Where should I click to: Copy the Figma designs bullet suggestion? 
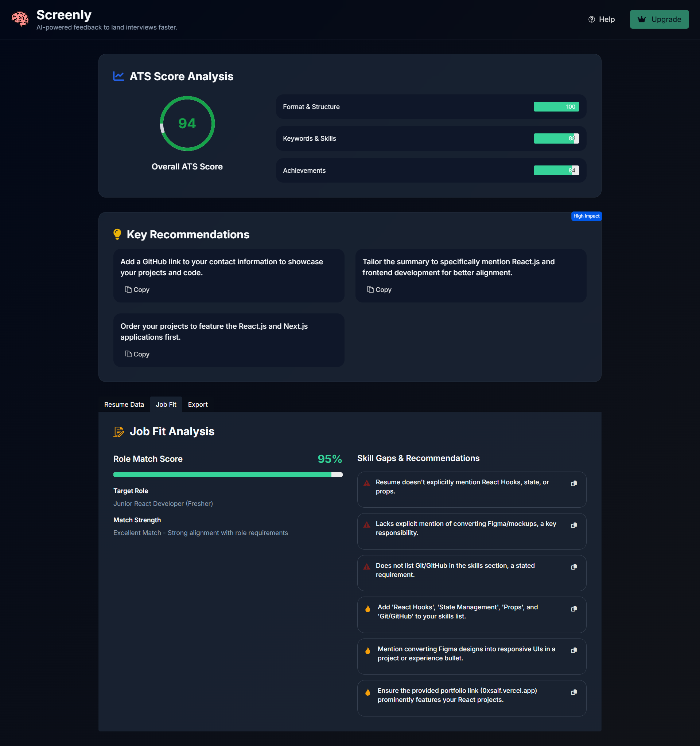click(573, 650)
